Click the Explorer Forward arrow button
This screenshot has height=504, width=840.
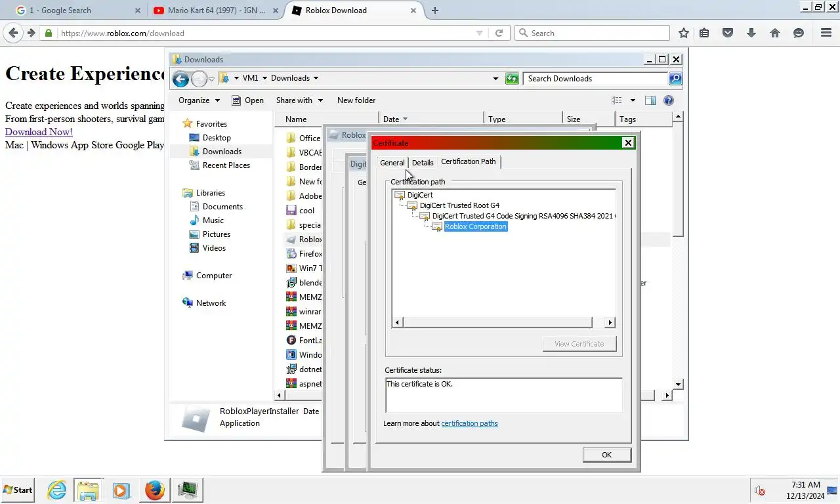199,79
